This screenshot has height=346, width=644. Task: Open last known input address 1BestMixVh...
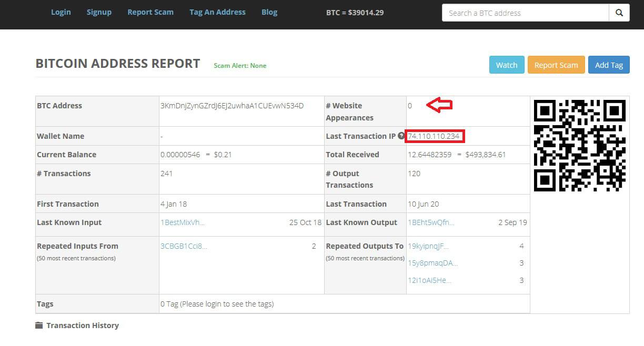pyautogui.click(x=183, y=222)
